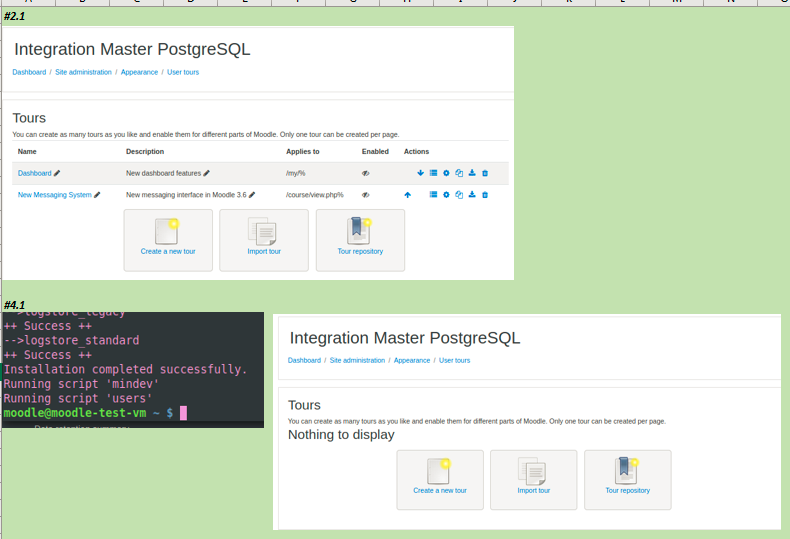Open Tour repository in #2.1 screenshot
Viewport: 790px width, 539px height.
(x=360, y=240)
